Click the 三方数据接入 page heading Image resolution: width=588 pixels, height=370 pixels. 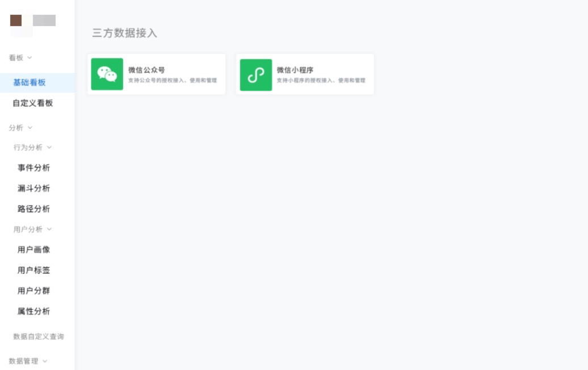pos(125,33)
